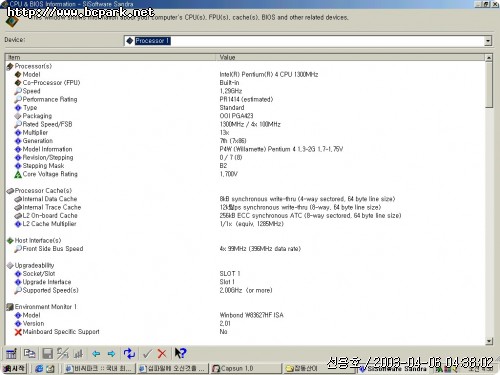Click the Processor 1 device field
Image resolution: width=500 pixels, height=375 pixels.
click(304, 41)
